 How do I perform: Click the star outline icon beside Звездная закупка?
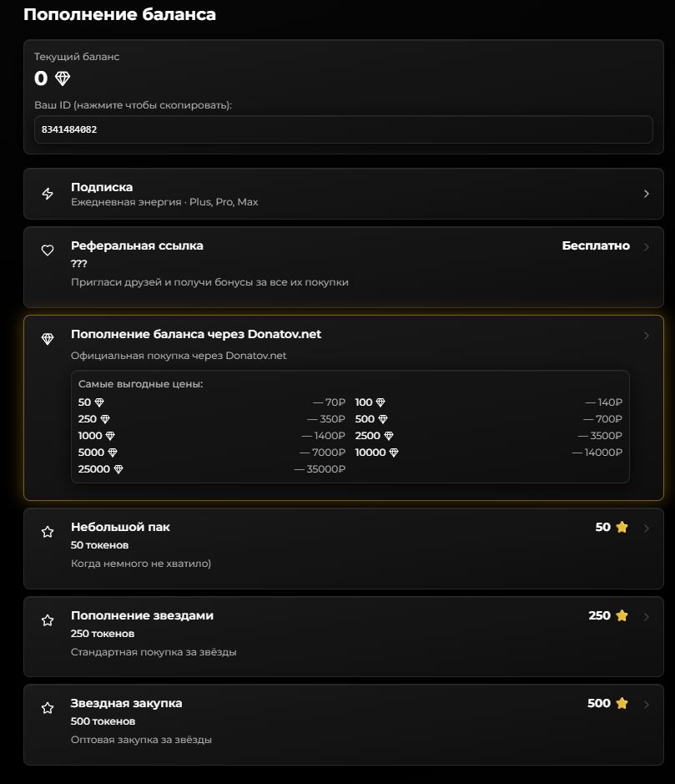[x=48, y=707]
